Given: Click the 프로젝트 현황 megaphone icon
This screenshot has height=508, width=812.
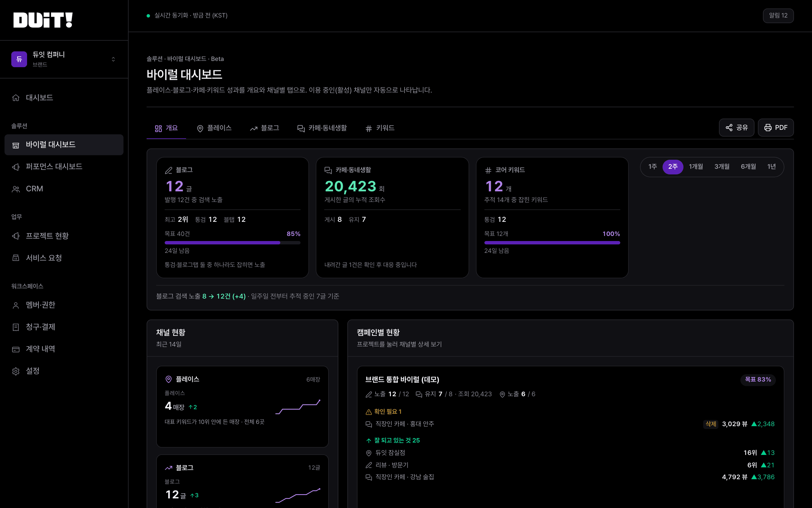Looking at the screenshot, I should coord(16,236).
